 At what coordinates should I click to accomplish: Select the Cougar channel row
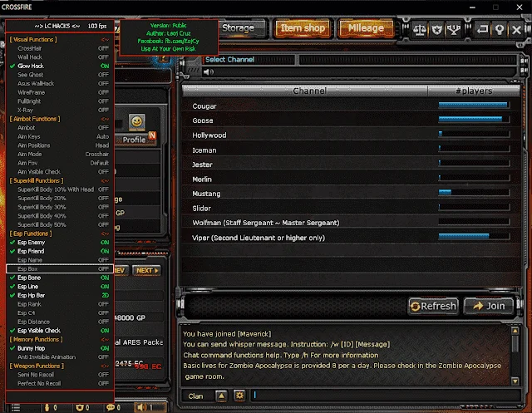(351, 106)
